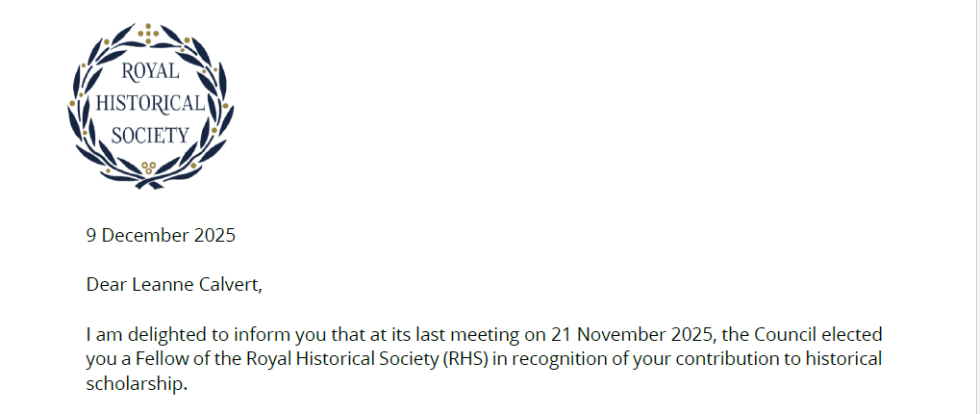
Task: Click the gold trefoil at wreath bottom
Action: click(x=149, y=168)
